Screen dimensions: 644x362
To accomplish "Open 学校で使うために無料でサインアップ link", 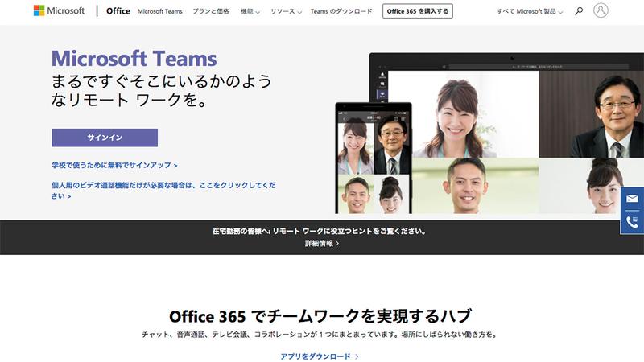I will click(x=114, y=165).
